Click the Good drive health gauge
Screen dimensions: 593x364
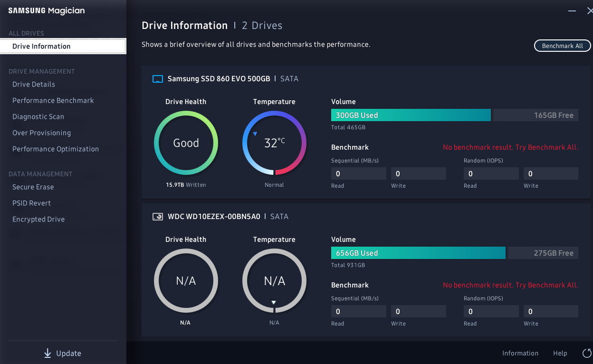[186, 143]
